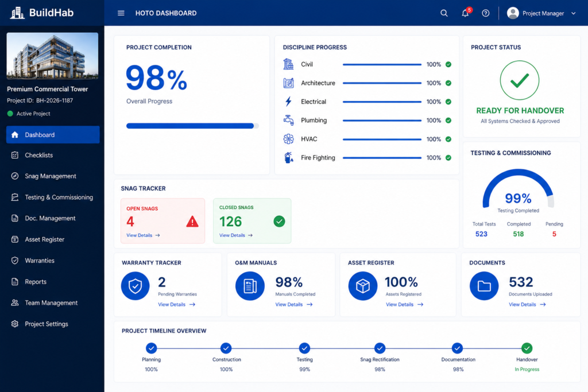View details of O&M manuals completed
Viewport: 588px width, 392px height.
294,305
